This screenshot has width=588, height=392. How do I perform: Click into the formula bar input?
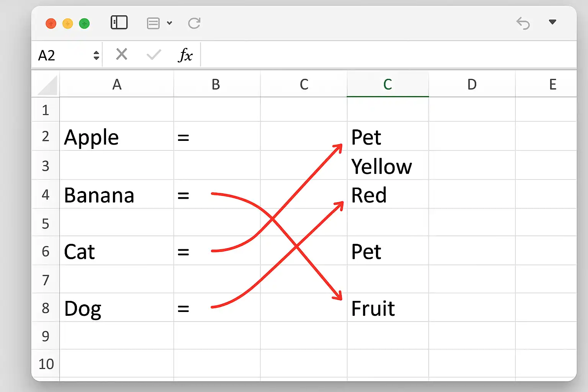click(x=388, y=55)
